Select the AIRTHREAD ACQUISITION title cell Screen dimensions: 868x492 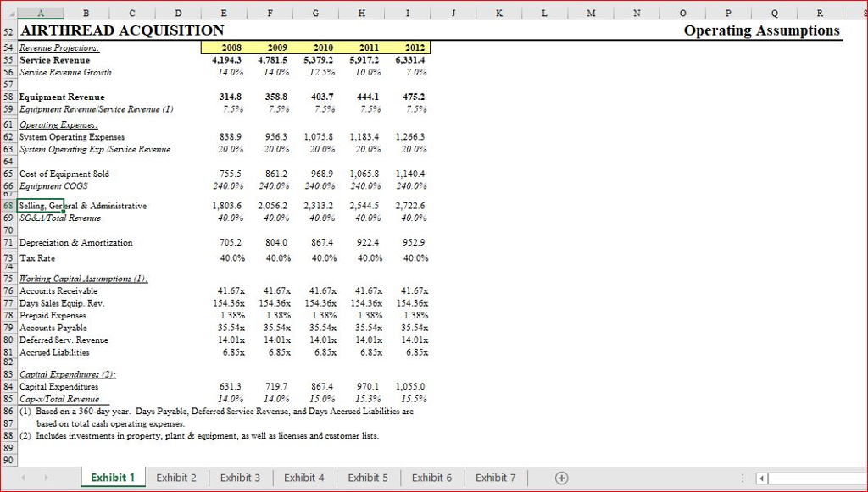(x=122, y=30)
